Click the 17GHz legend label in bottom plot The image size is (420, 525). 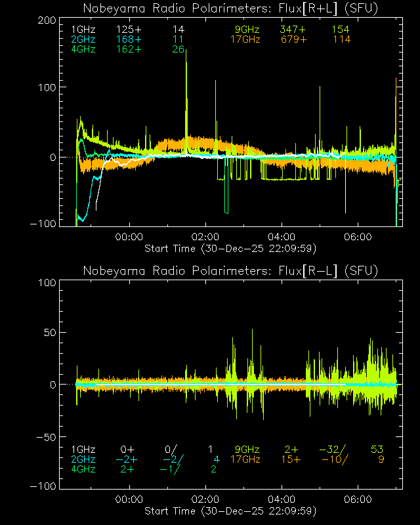click(245, 459)
